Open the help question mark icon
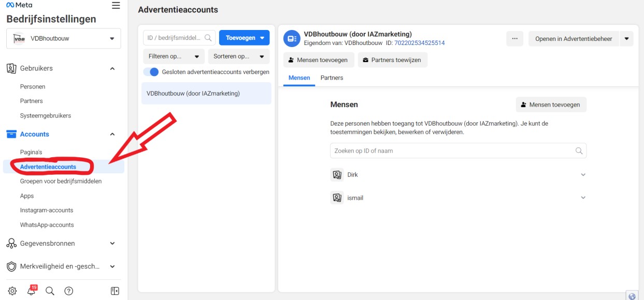Image resolution: width=644 pixels, height=300 pixels. tap(68, 291)
